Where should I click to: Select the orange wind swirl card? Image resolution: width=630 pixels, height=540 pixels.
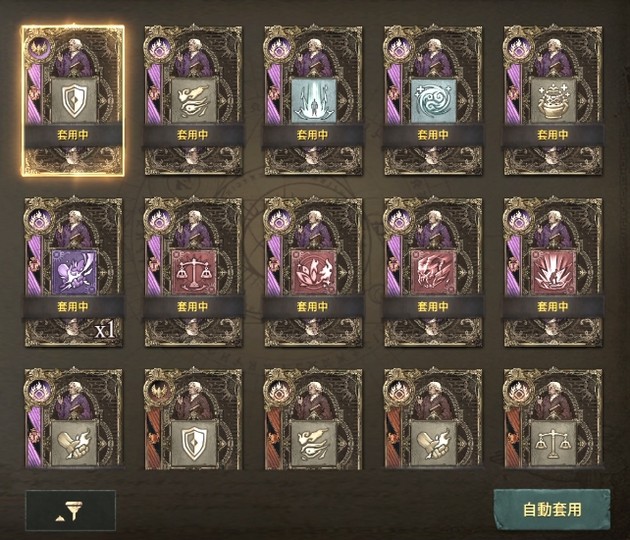pyautogui.click(x=313, y=419)
